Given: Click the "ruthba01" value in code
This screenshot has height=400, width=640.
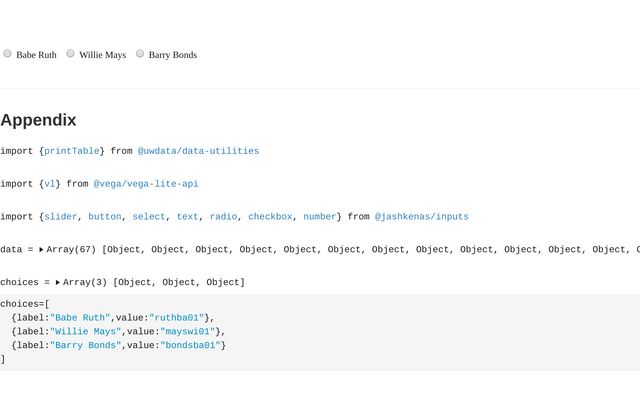Looking at the screenshot, I should point(176,318).
